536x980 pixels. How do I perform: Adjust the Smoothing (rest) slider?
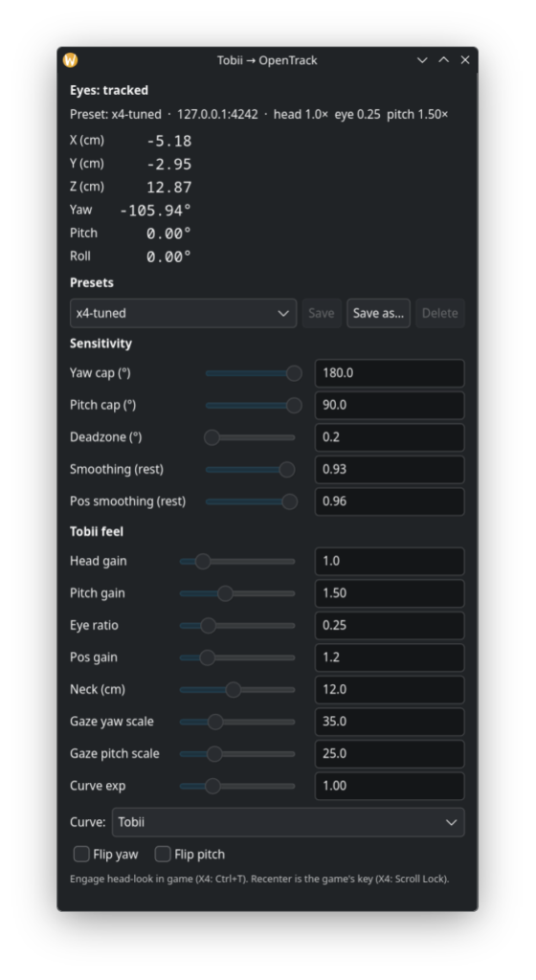[x=250, y=469]
